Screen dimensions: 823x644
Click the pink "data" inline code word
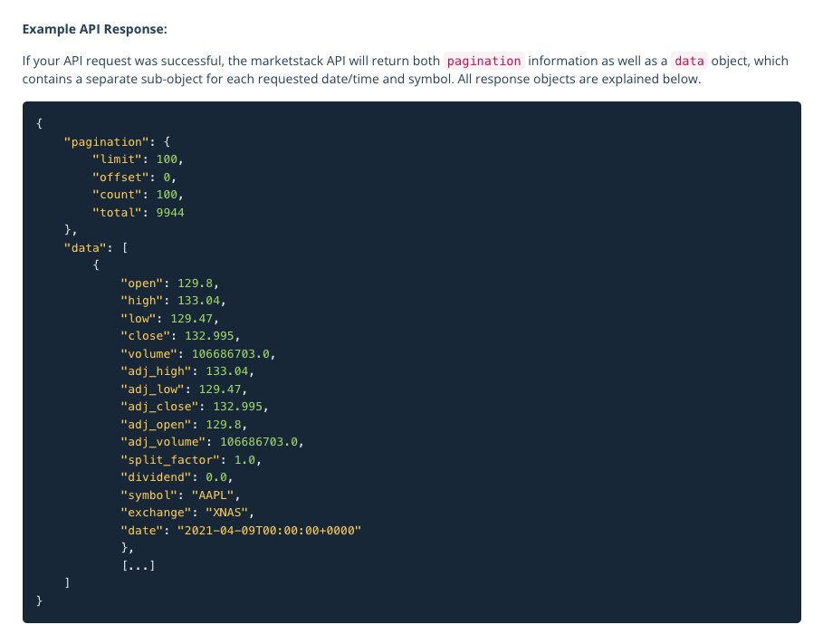point(689,61)
